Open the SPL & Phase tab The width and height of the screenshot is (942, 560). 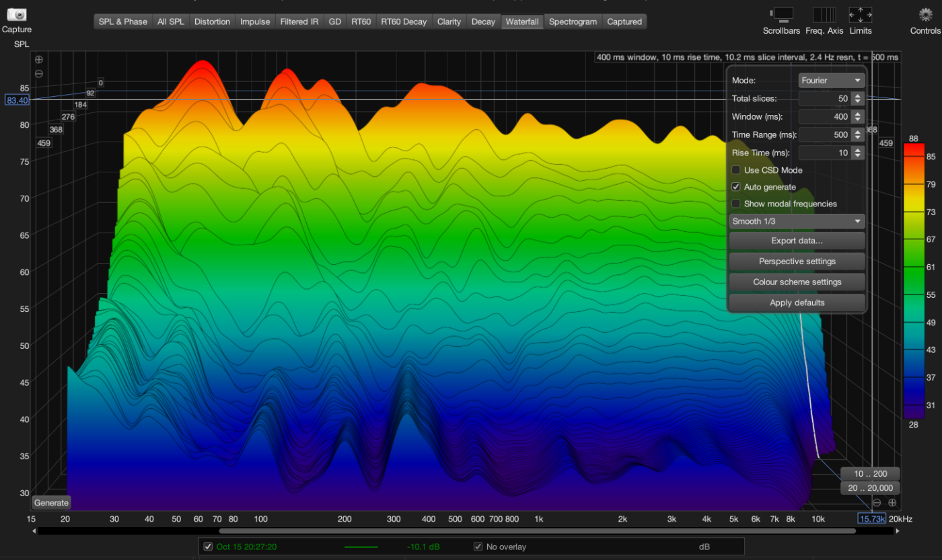pos(123,22)
